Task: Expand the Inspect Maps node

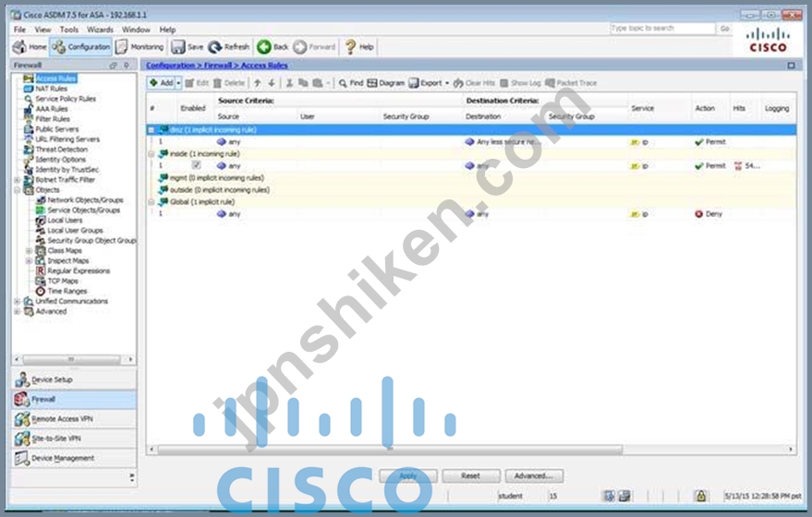Action: [29, 261]
